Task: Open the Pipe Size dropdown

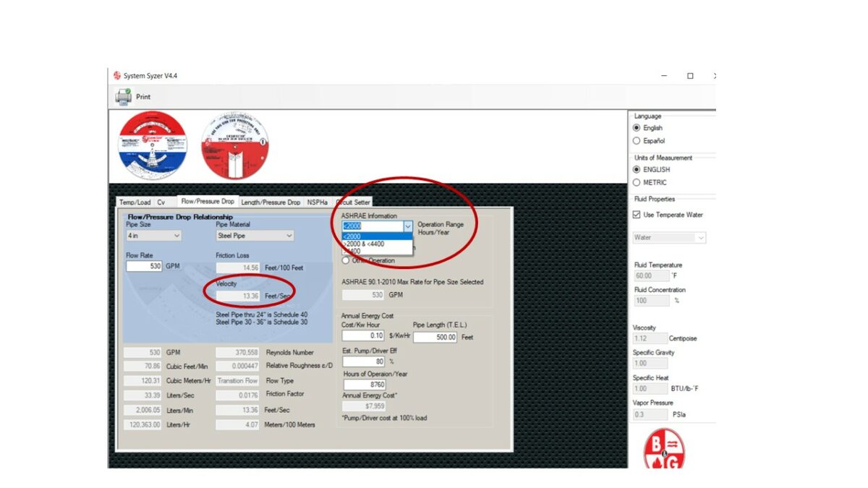Action: click(x=154, y=236)
